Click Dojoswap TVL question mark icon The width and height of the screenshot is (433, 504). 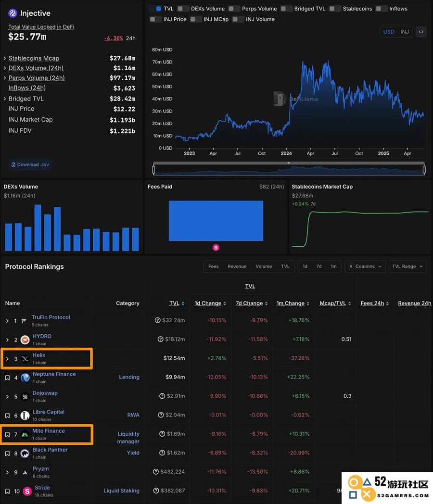coord(162,396)
